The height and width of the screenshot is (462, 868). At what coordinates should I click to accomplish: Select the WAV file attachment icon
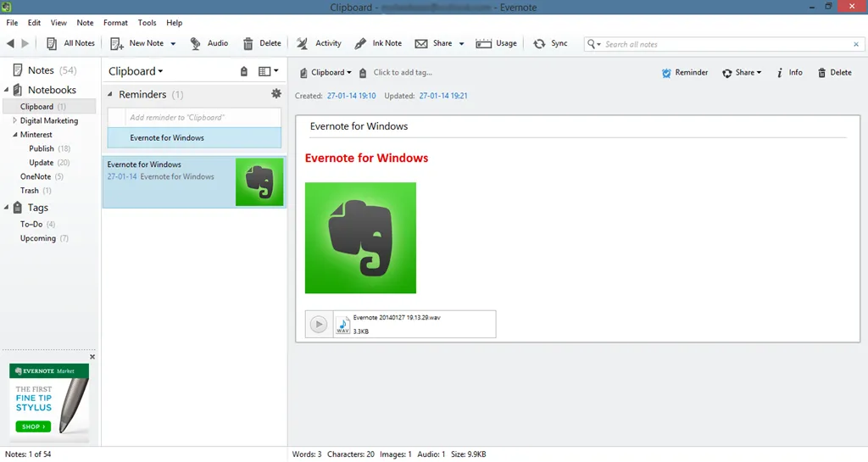342,325
